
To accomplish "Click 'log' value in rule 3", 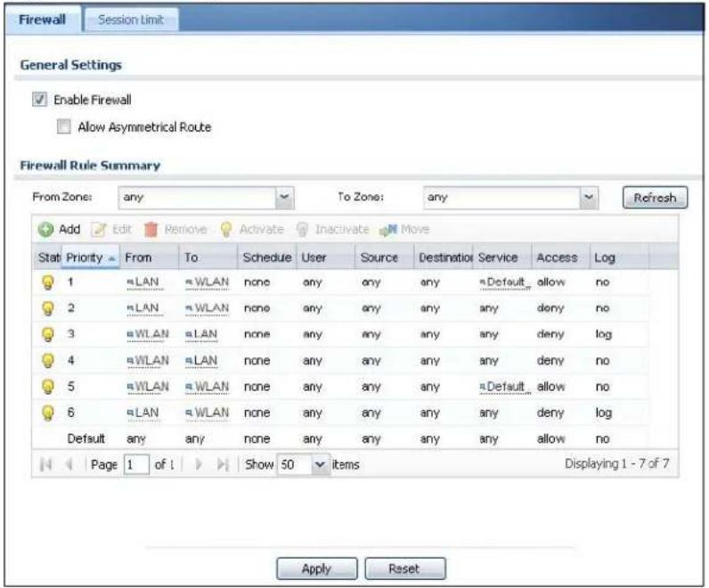I will pyautogui.click(x=604, y=335).
